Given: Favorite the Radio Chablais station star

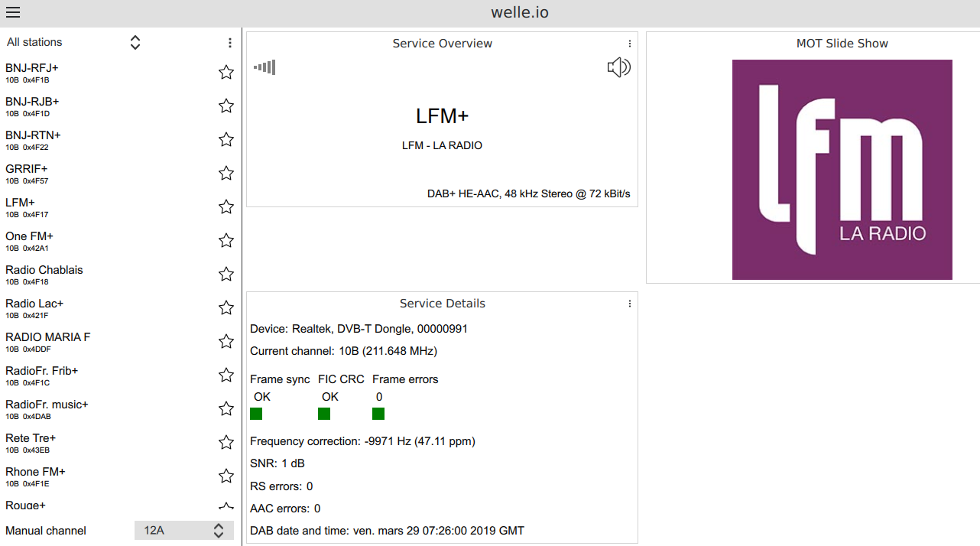Looking at the screenshot, I should click(226, 275).
